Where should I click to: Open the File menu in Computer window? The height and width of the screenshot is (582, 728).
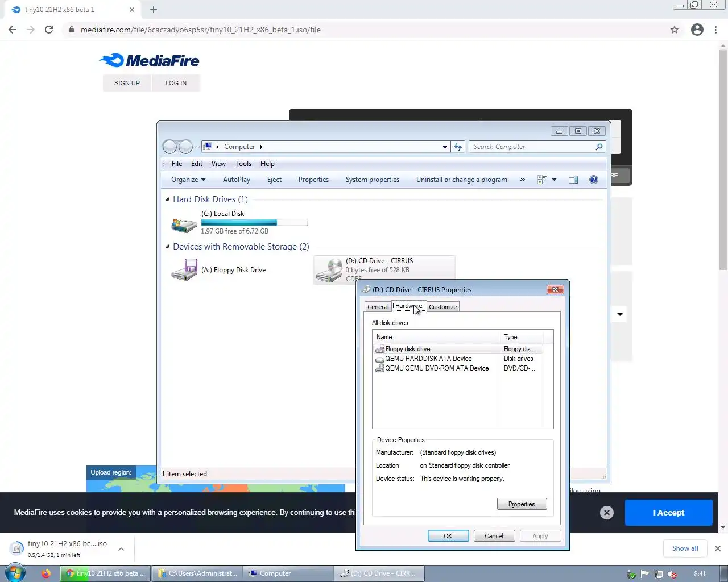coord(177,164)
